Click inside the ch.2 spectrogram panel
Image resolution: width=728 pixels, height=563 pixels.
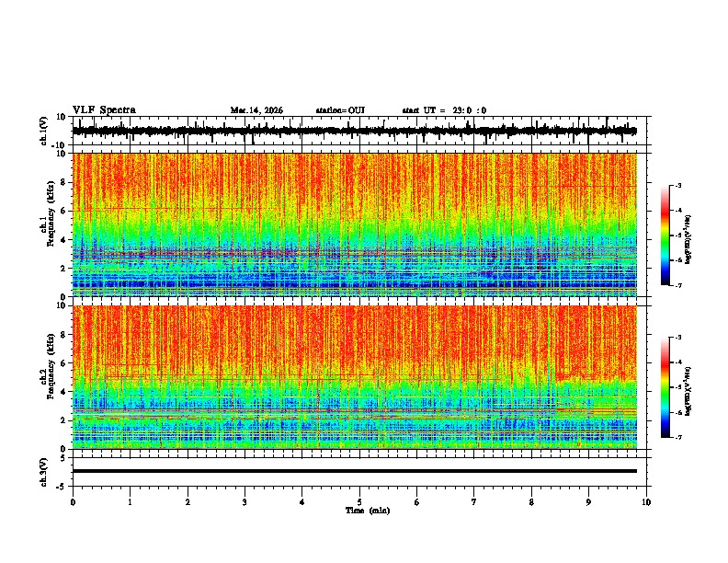355,377
